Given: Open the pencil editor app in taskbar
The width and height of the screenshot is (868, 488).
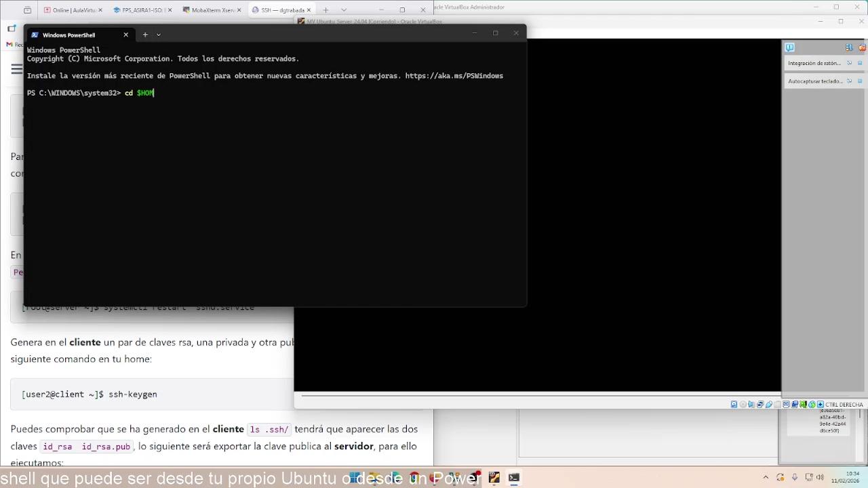Looking at the screenshot, I should pos(494,478).
